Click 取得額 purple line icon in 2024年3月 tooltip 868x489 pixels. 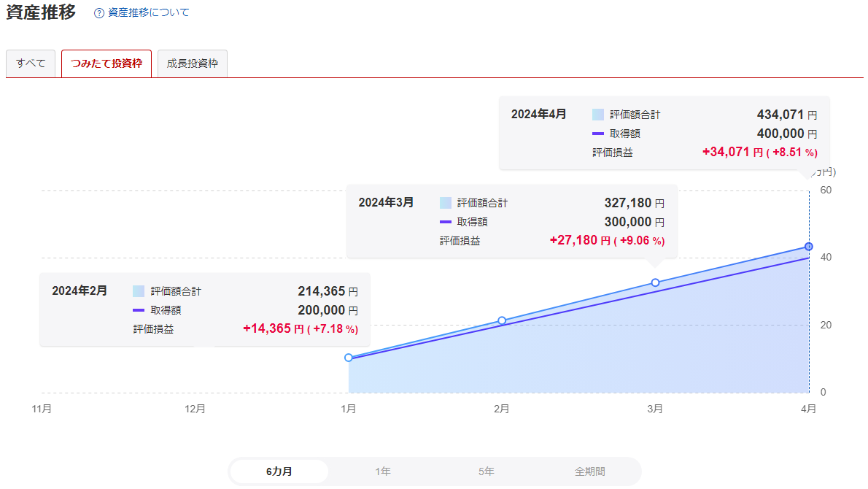coord(446,222)
